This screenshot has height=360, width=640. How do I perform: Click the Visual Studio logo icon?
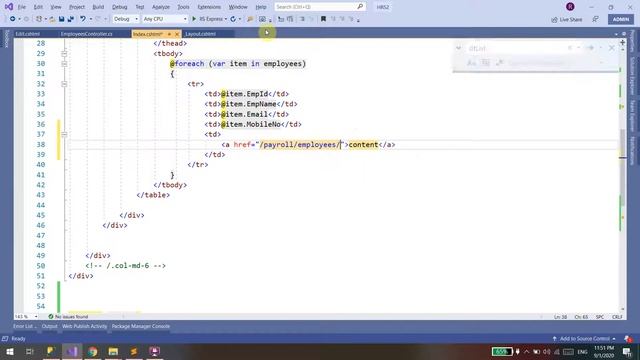(x=9, y=7)
